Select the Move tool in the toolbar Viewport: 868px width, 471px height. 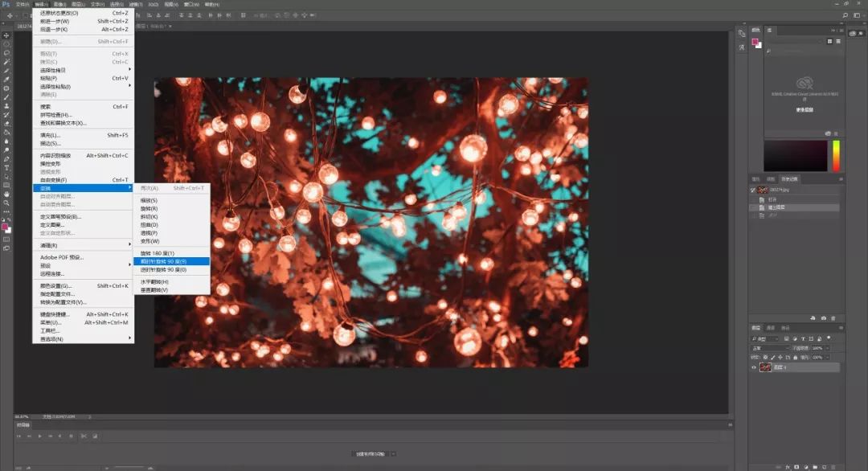[x=6, y=35]
